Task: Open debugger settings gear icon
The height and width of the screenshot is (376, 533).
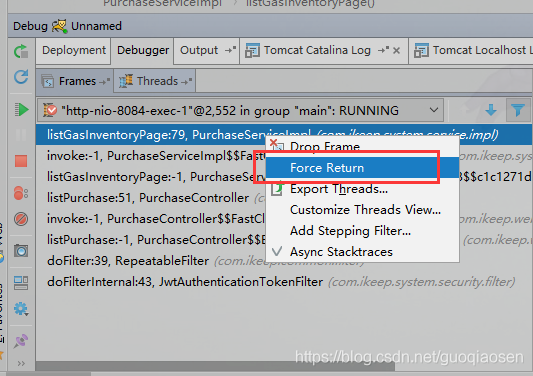Action: coord(21,309)
